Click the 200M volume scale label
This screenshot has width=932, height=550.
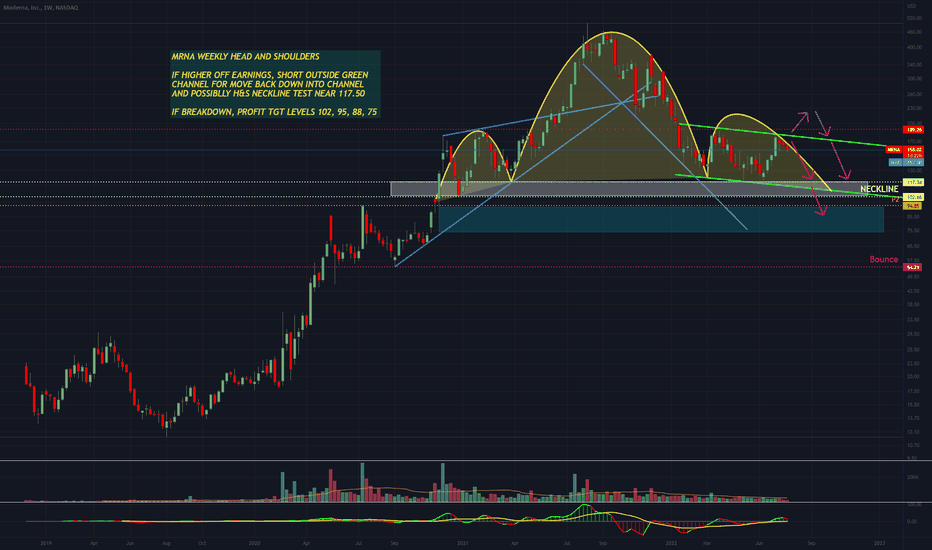912,477
